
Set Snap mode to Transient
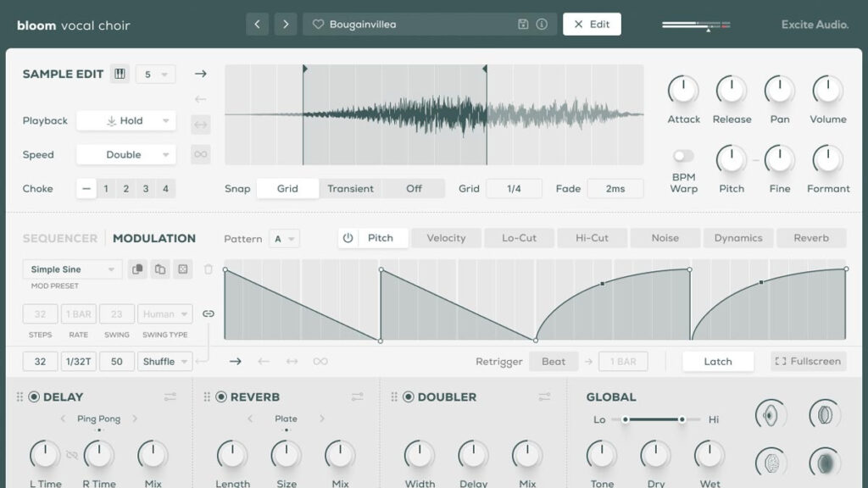click(350, 189)
